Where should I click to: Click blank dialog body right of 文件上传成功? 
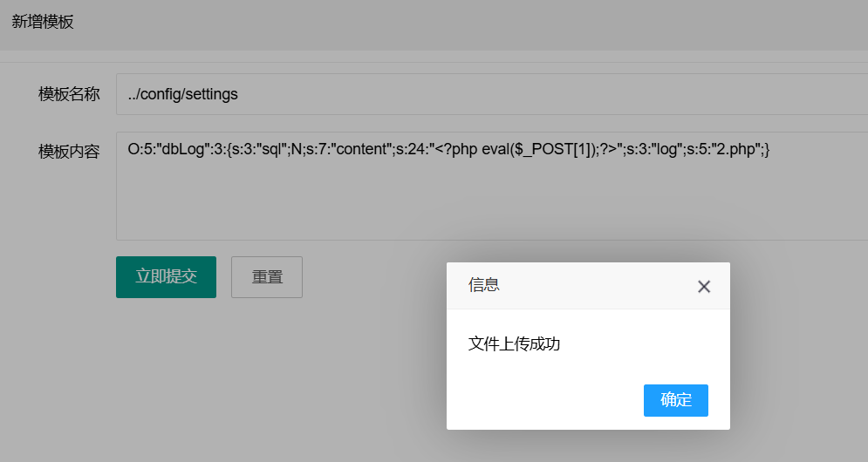click(x=646, y=344)
